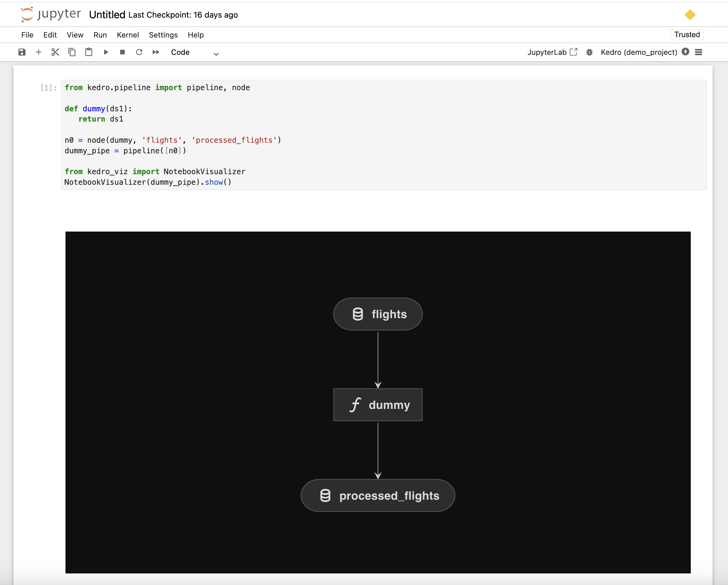Click the 'def dummy(ds1):' code line

(x=98, y=109)
